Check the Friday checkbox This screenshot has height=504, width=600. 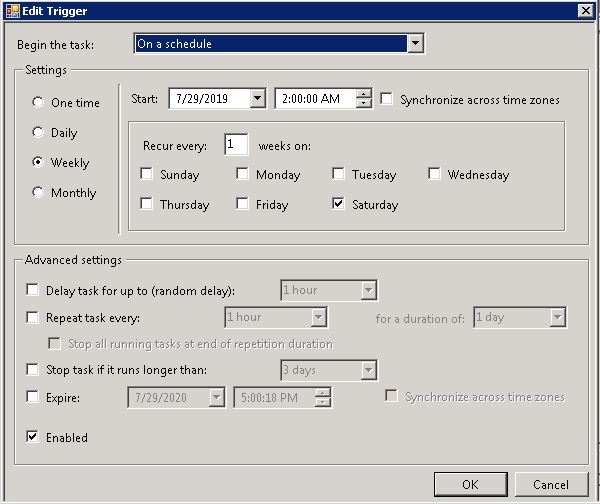coord(242,203)
